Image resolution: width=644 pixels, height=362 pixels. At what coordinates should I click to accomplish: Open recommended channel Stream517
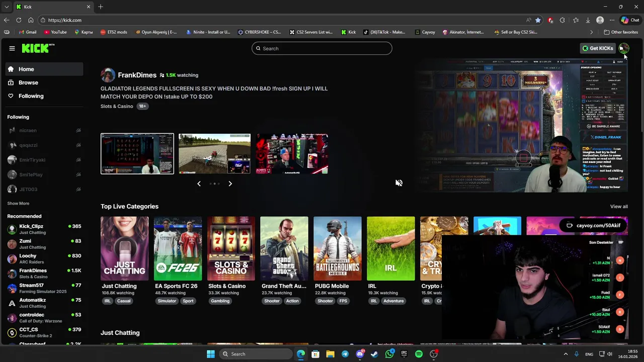pyautogui.click(x=44, y=288)
